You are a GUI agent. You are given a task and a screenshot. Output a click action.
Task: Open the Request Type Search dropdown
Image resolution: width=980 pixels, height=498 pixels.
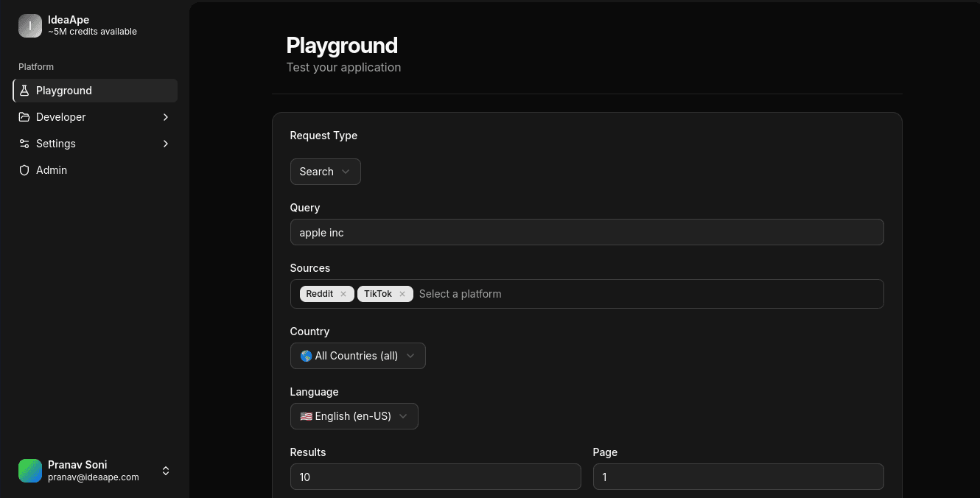pos(325,172)
